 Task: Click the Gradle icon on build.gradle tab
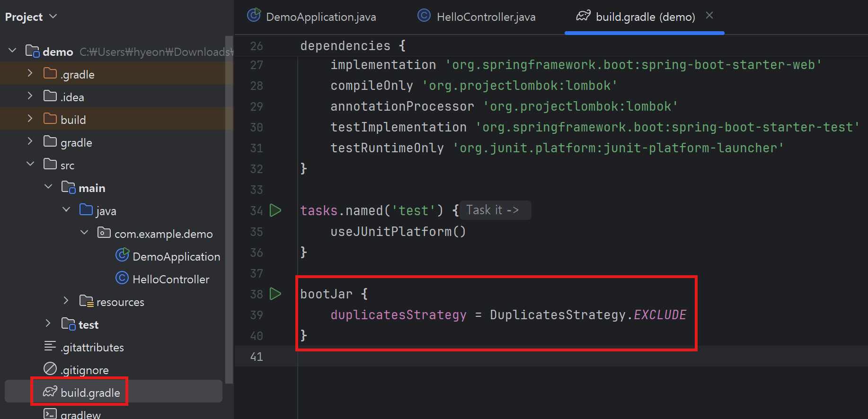pyautogui.click(x=583, y=16)
